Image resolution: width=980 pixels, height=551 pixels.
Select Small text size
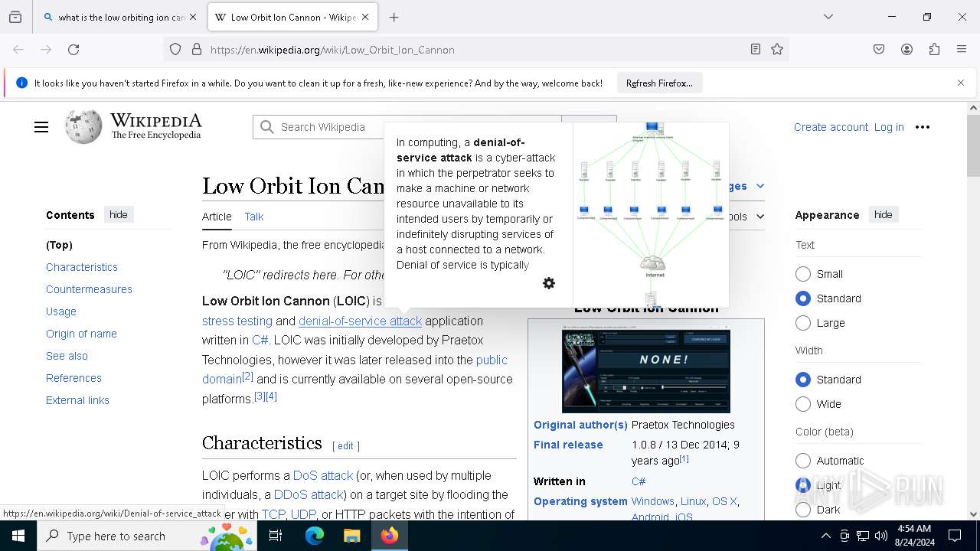click(x=803, y=274)
